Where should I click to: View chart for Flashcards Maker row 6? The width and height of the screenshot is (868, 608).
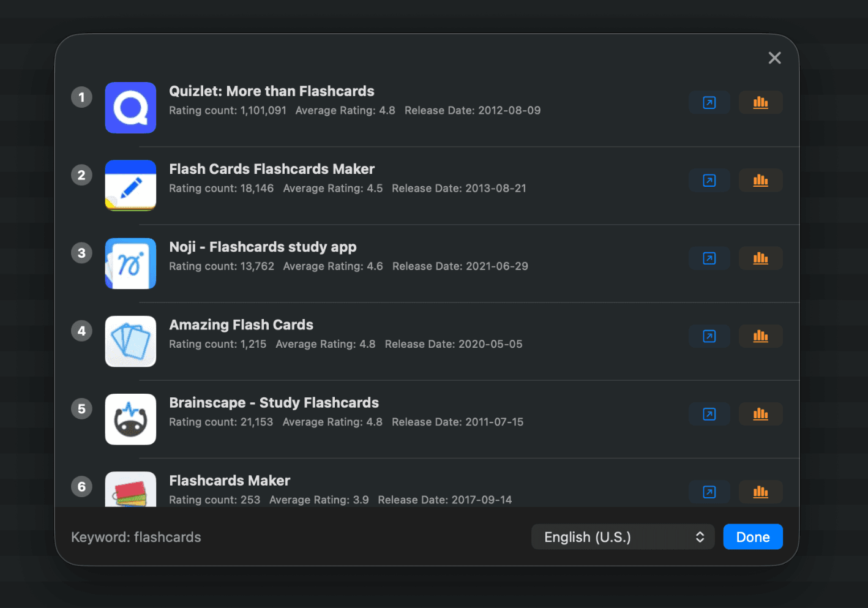[760, 492]
